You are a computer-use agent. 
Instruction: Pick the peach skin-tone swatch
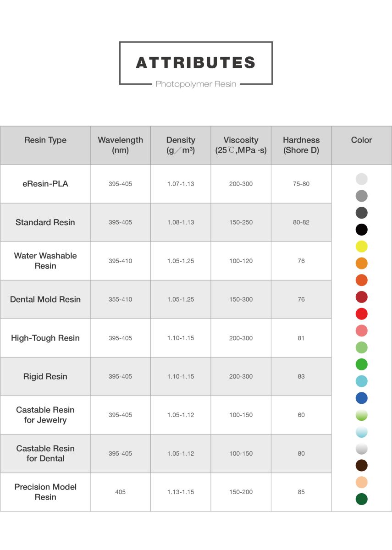coord(362,482)
